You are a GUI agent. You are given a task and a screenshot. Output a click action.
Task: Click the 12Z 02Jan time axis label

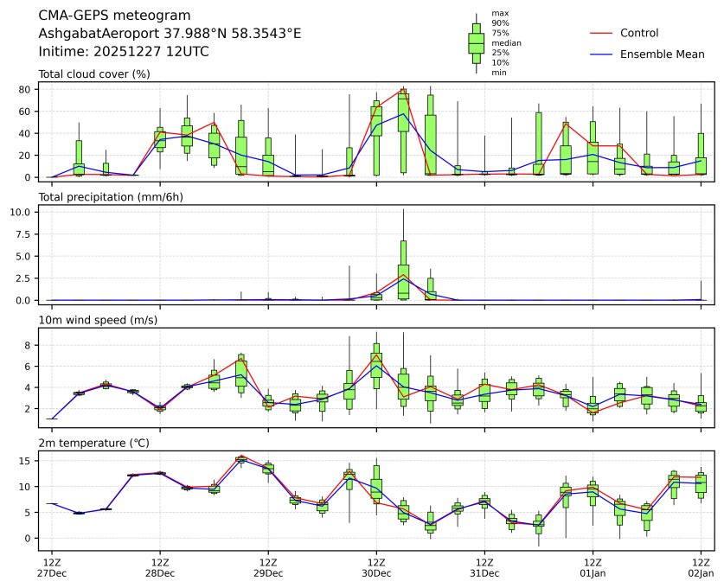coord(701,567)
